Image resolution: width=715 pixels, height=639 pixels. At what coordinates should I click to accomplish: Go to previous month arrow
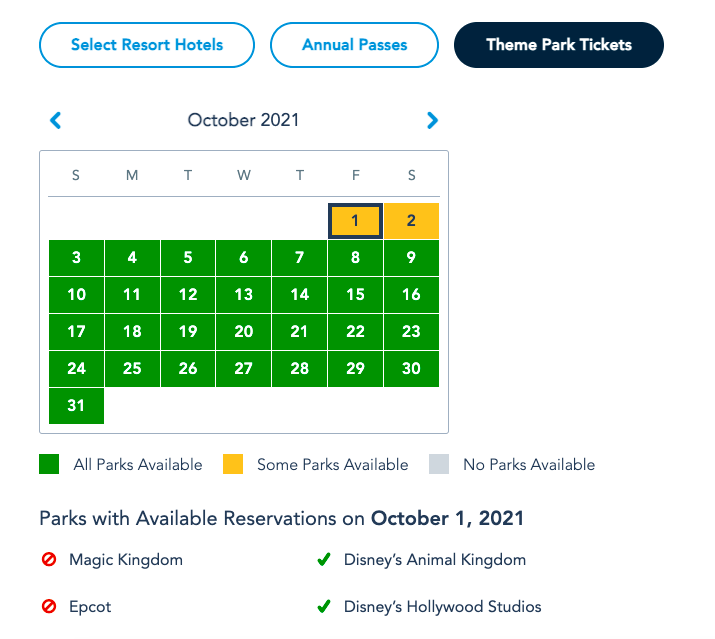tap(56, 121)
